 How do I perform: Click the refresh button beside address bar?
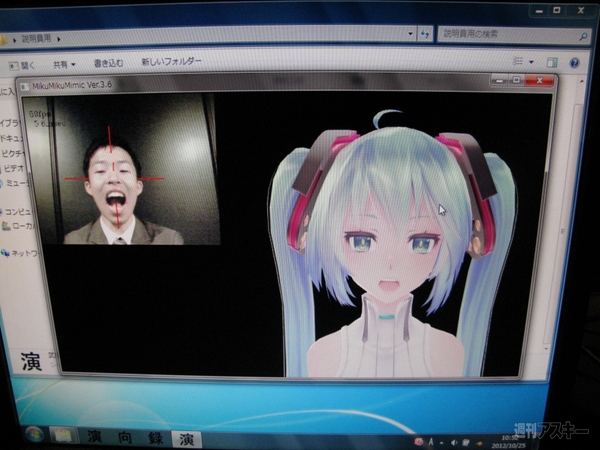[425, 34]
